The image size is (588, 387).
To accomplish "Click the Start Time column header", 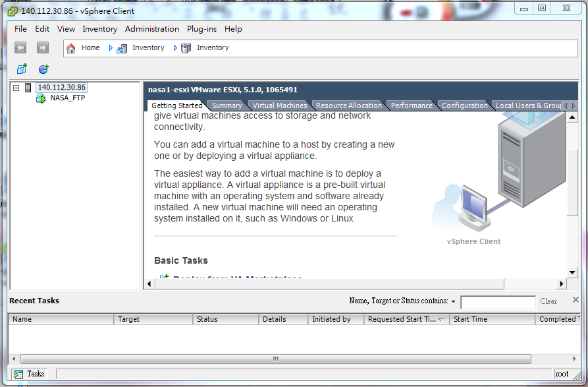I will click(493, 320).
